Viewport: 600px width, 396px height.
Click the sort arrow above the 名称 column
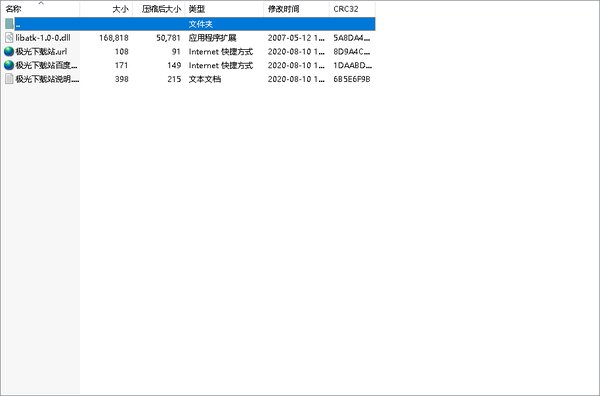41,3
